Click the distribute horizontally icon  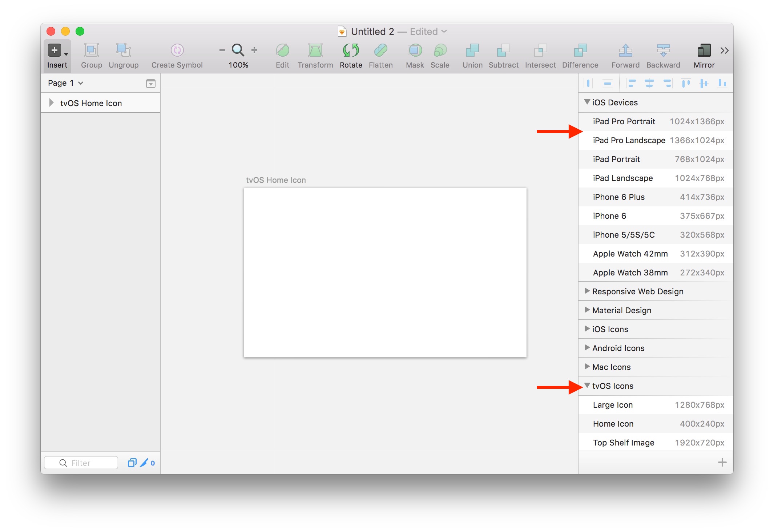pyautogui.click(x=588, y=84)
